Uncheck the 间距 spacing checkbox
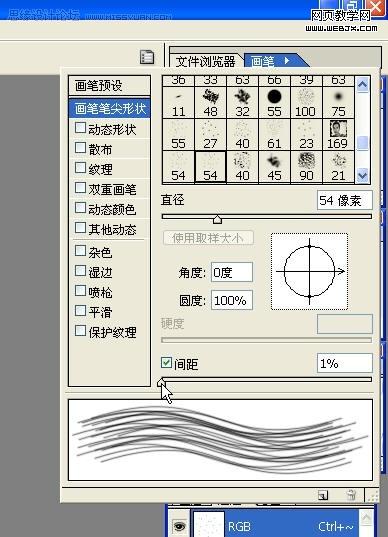The width and height of the screenshot is (388, 537). tap(166, 363)
